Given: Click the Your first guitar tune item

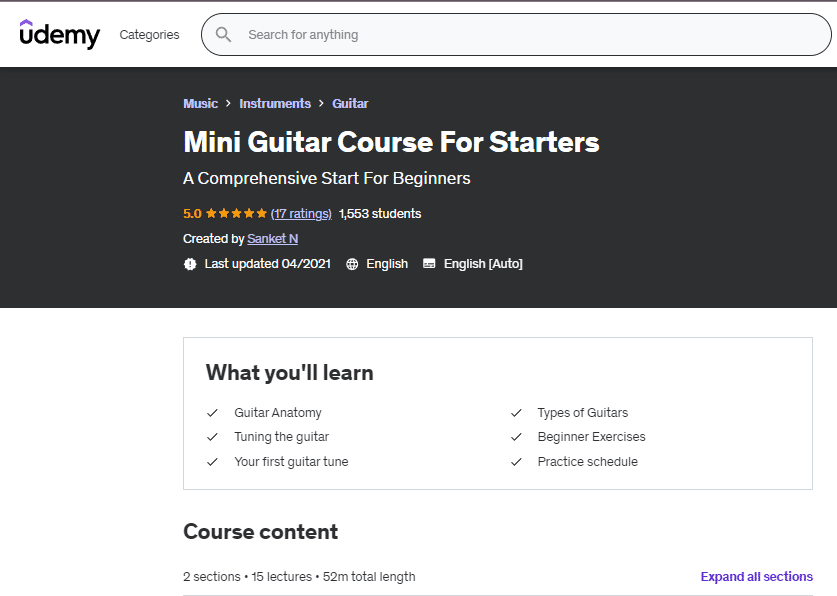Looking at the screenshot, I should pyautogui.click(x=291, y=462).
